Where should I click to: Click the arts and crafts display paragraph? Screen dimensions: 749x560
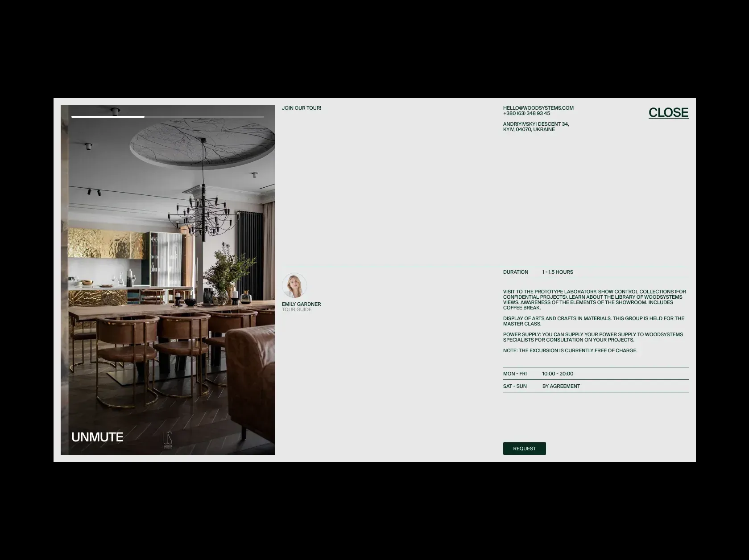tap(593, 321)
